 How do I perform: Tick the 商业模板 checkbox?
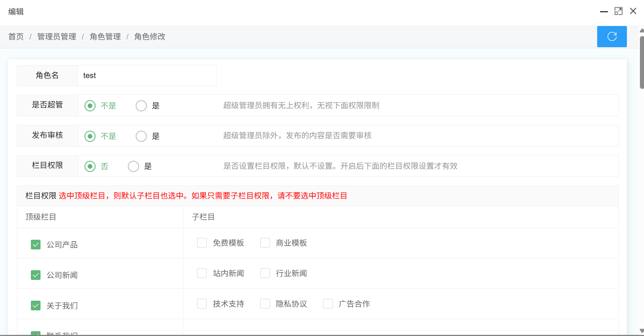point(265,243)
